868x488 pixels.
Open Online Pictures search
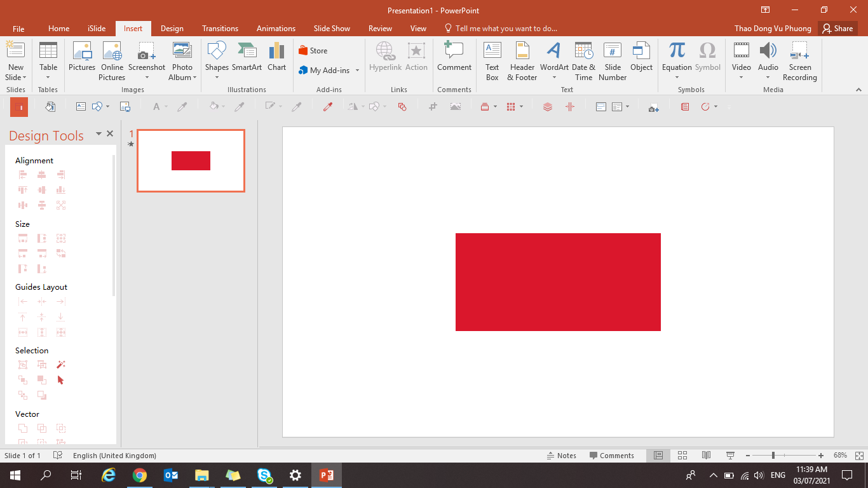[x=112, y=61]
